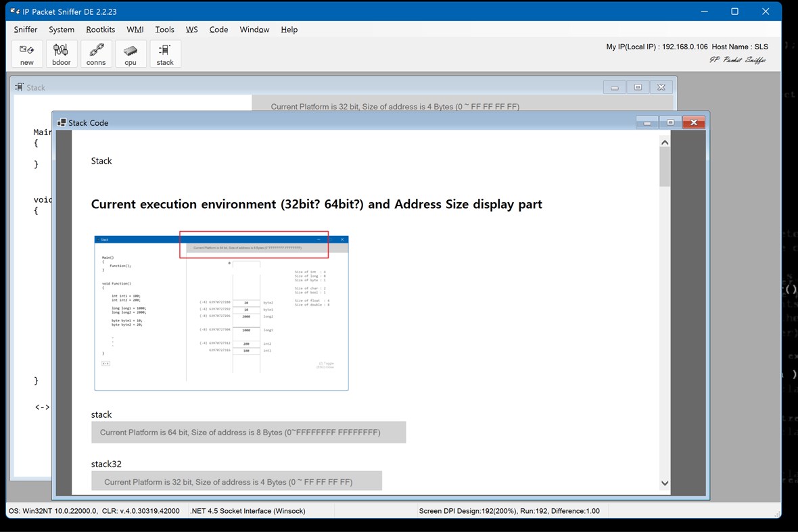
Task: Click the scroll down arrow in Stack Code
Action: (x=665, y=483)
